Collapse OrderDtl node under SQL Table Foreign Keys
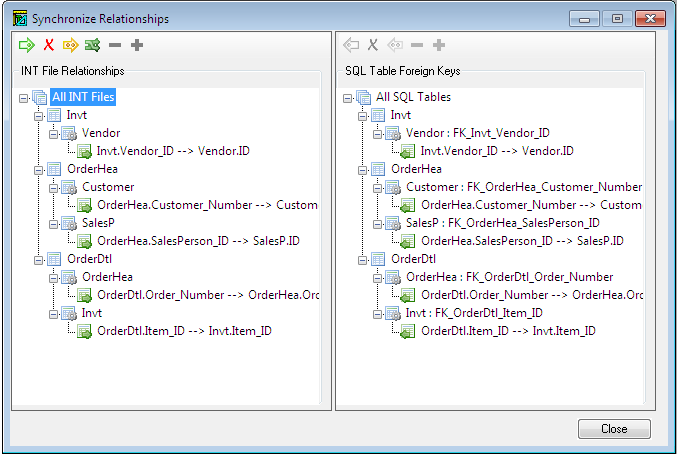 tap(363, 259)
